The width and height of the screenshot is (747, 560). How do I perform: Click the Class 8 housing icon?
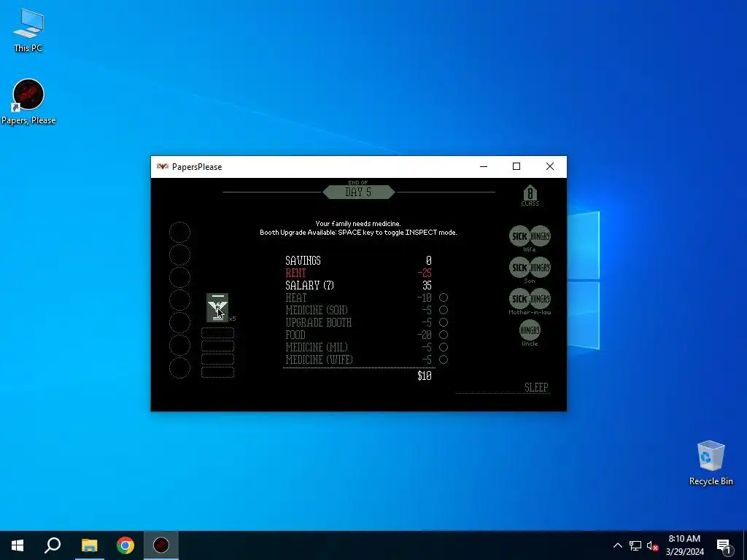pos(530,195)
